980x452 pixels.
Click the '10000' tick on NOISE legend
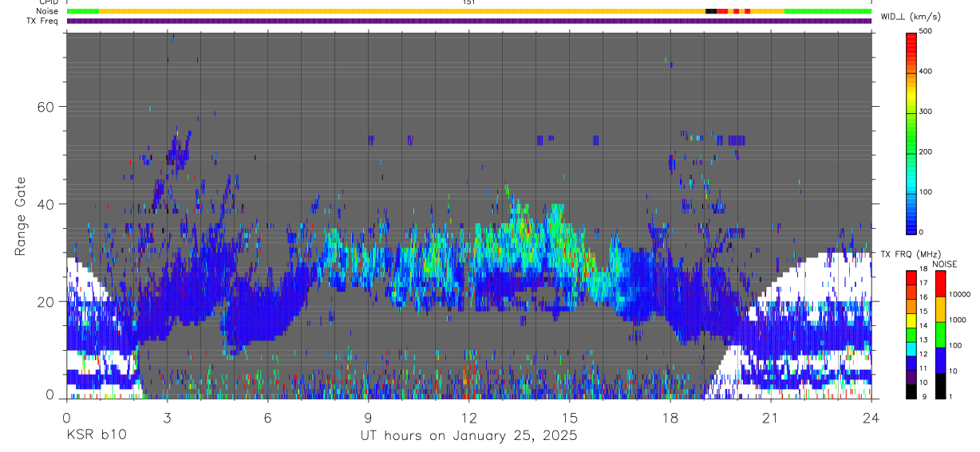pyautogui.click(x=960, y=294)
